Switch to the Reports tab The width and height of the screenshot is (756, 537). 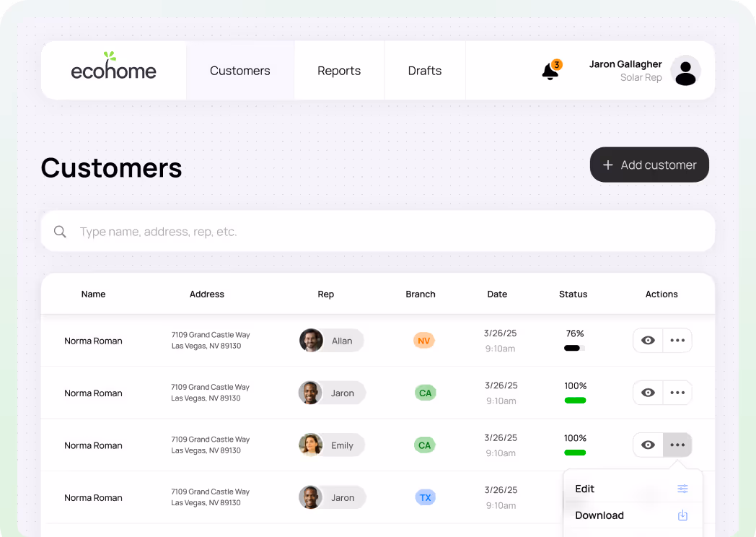pos(339,71)
